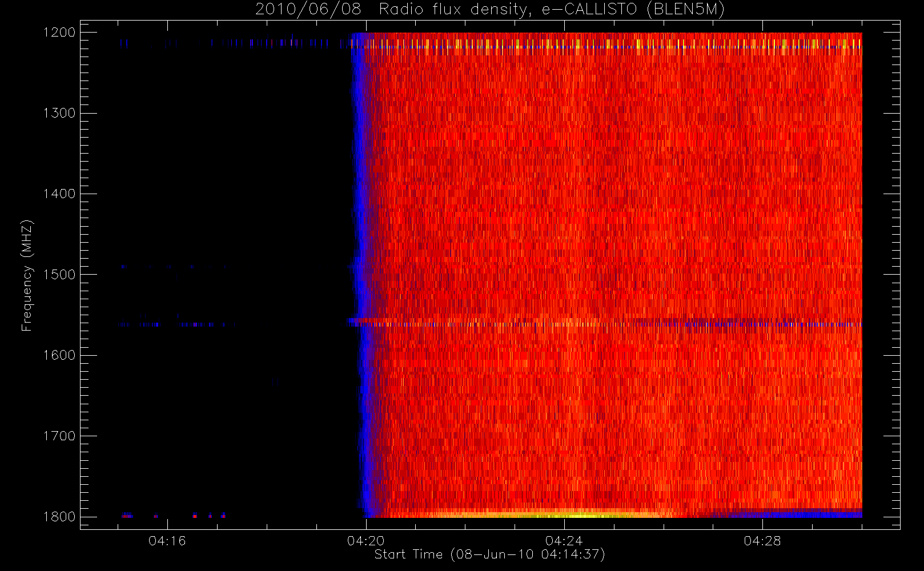Click the 04:28 time tick label

click(x=762, y=541)
